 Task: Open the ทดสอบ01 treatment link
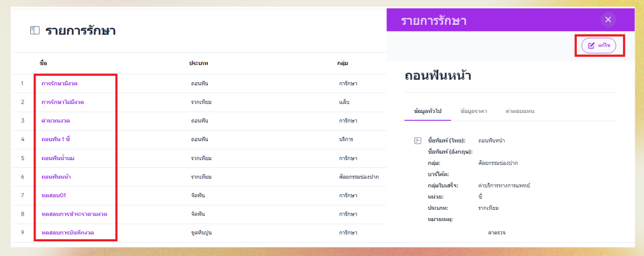click(54, 195)
